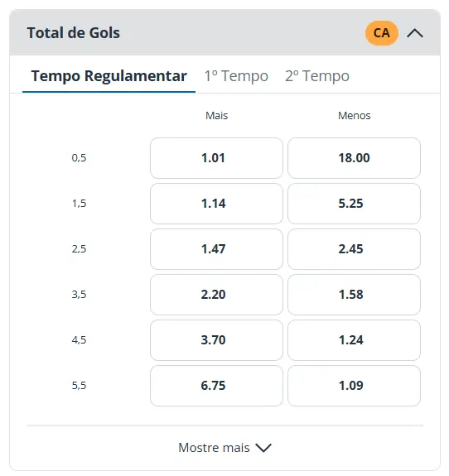Screen dimensions: 449x476
Task: Bet on Menos 1,5 at 5.25
Action: (354, 204)
